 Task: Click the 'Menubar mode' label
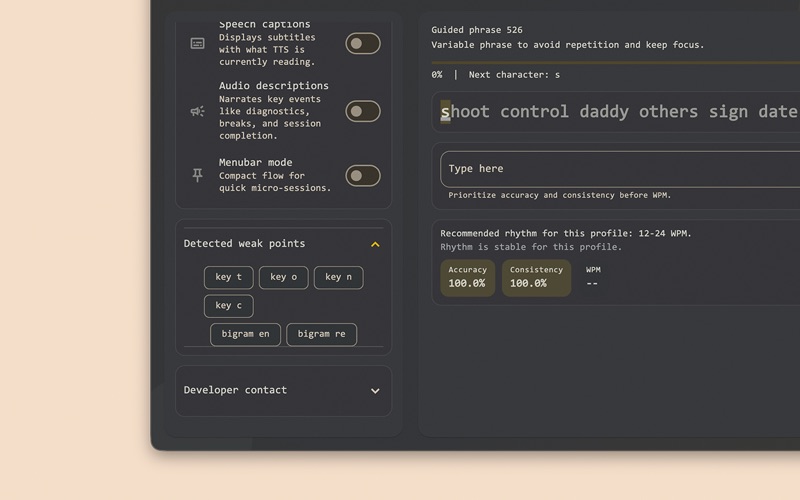(x=256, y=162)
